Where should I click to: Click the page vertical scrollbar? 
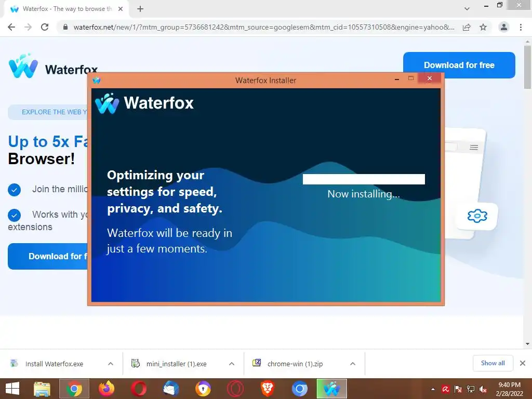click(527, 67)
